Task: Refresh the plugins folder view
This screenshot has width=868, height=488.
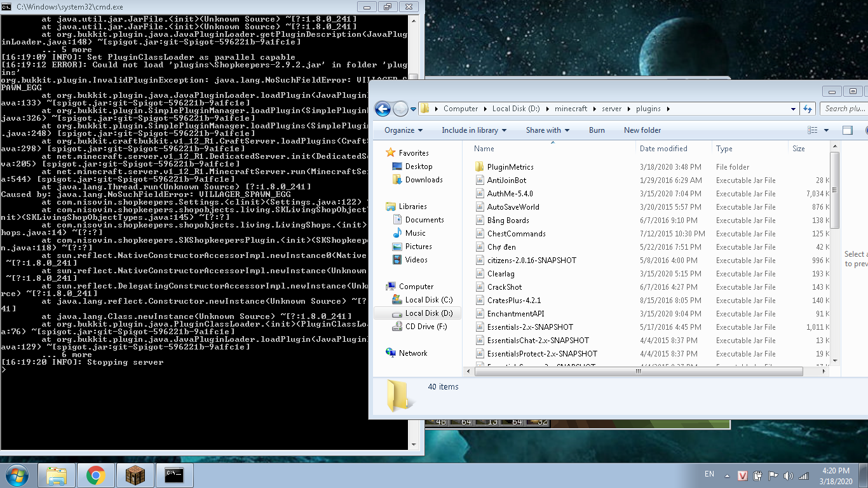Action: coord(808,109)
